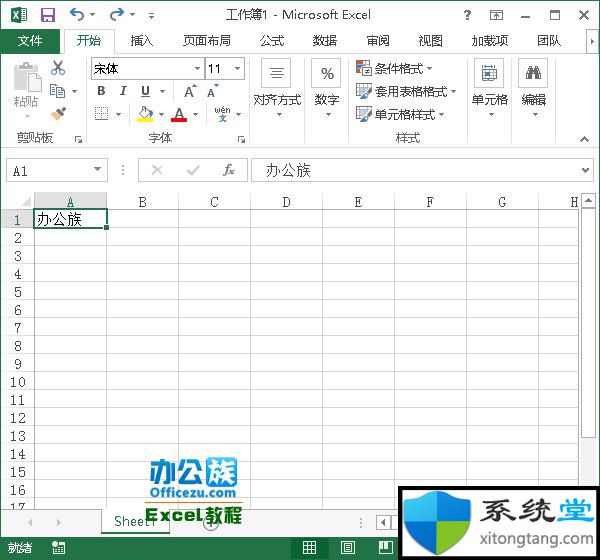
Task: Switch to Page Layout view icon
Action: pos(347,548)
